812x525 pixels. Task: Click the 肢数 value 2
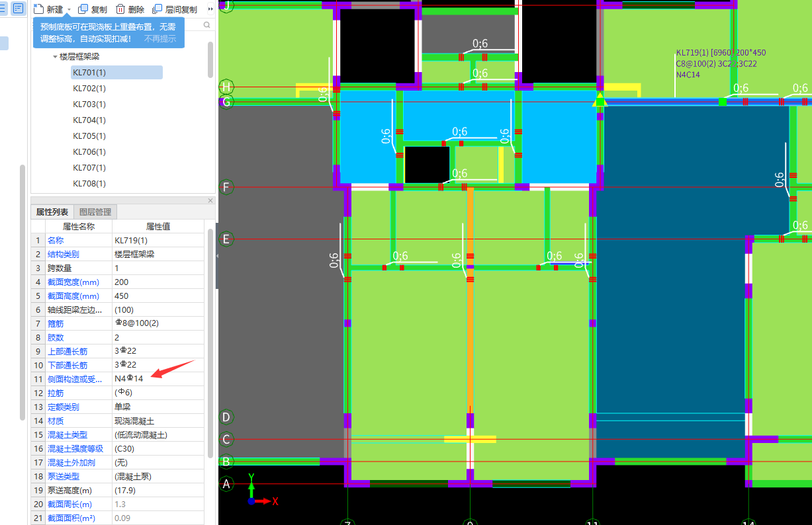158,337
